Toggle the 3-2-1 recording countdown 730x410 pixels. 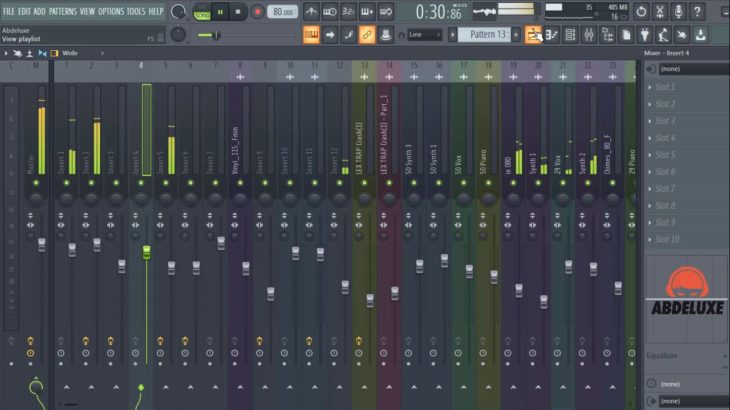(x=348, y=12)
